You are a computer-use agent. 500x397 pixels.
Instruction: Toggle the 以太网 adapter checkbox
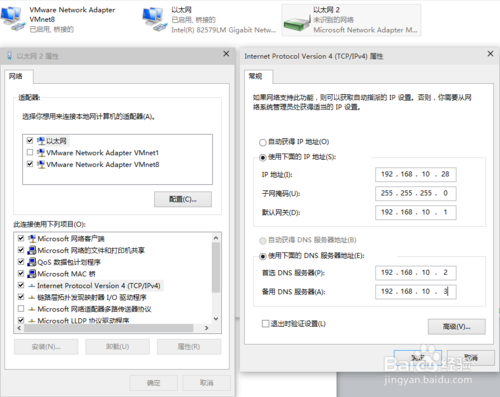(x=30, y=140)
